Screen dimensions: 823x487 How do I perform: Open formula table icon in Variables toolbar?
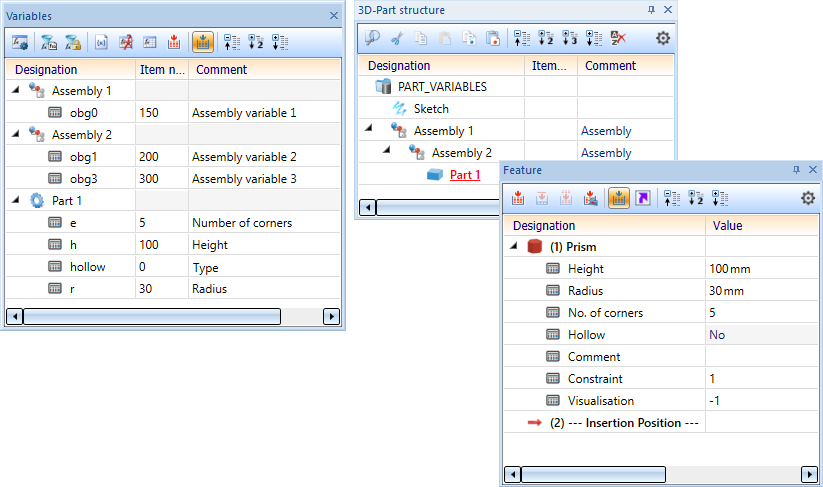click(x=150, y=42)
